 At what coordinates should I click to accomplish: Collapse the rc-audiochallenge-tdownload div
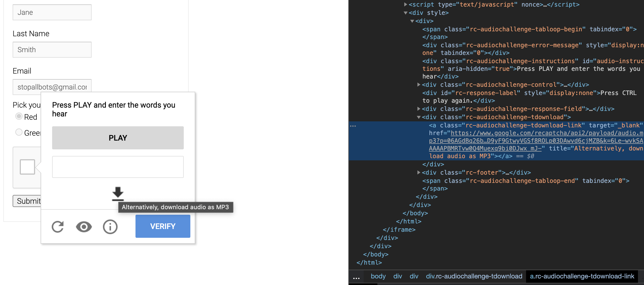pos(419,117)
